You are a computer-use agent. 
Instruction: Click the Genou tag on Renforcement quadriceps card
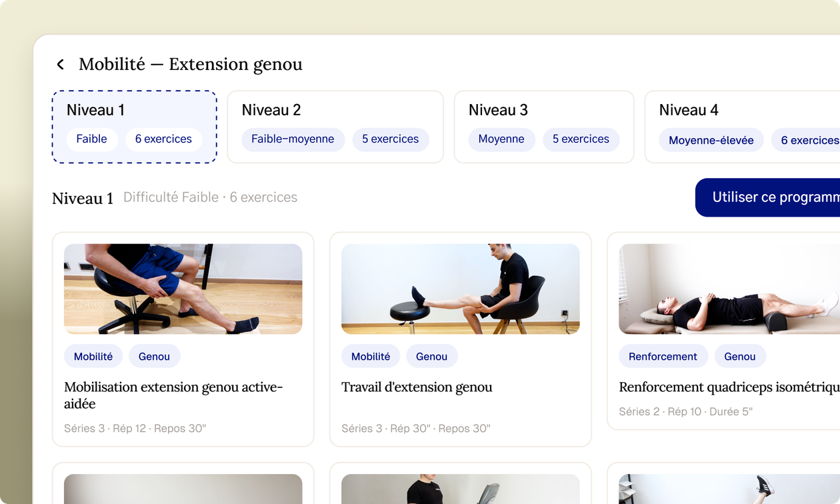tap(740, 356)
